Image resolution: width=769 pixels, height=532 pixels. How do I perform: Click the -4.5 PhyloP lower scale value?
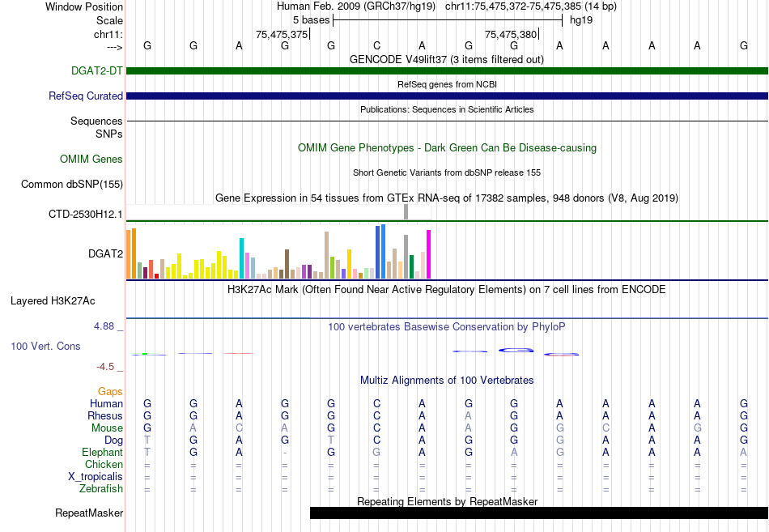(105, 367)
